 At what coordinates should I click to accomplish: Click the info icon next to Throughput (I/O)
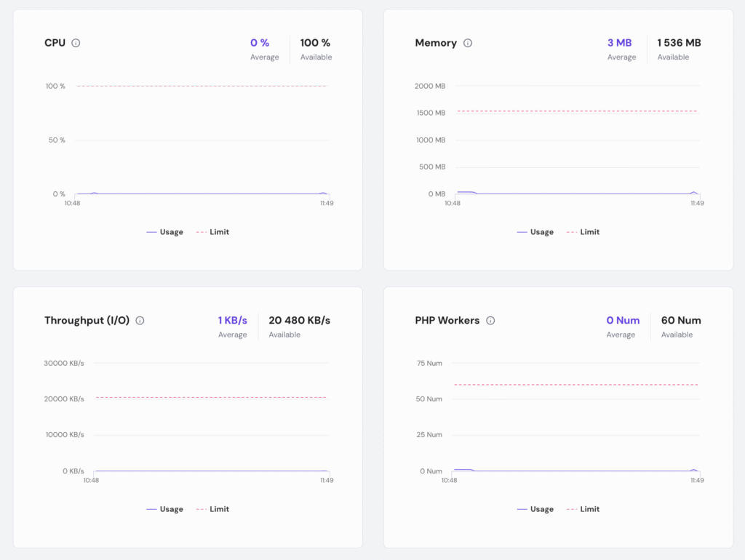coord(140,320)
